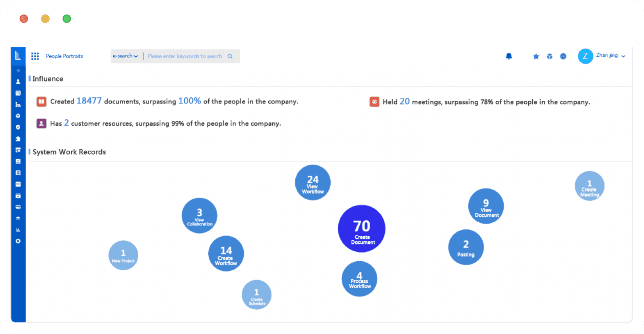This screenshot has height=334, width=644.
Task: Click the search magnifier icon
Action: (230, 56)
